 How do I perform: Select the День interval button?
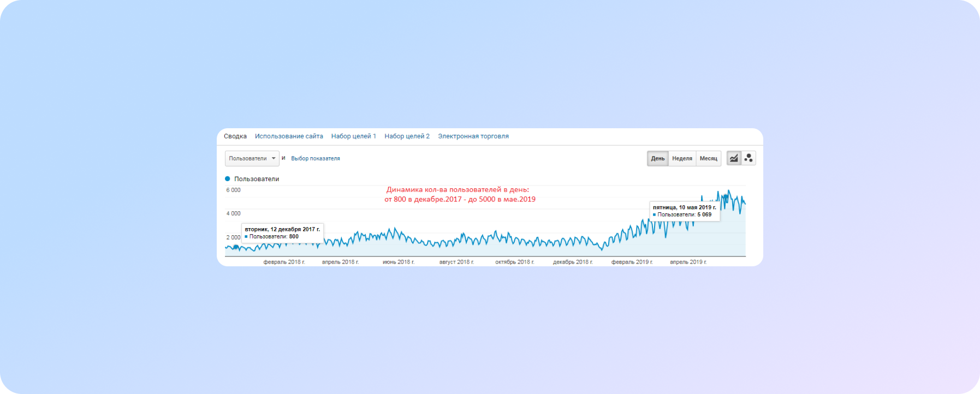(x=658, y=158)
